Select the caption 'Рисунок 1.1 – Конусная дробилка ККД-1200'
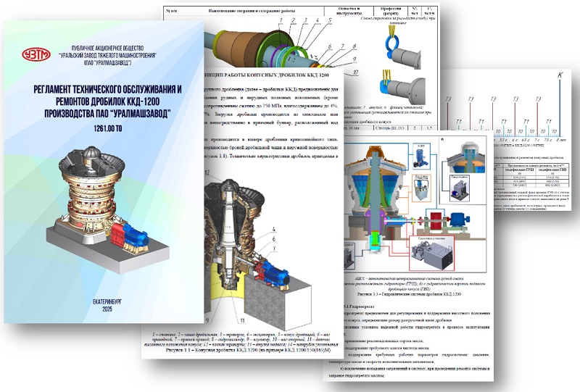Screen dimensions: 580x392 248,349
